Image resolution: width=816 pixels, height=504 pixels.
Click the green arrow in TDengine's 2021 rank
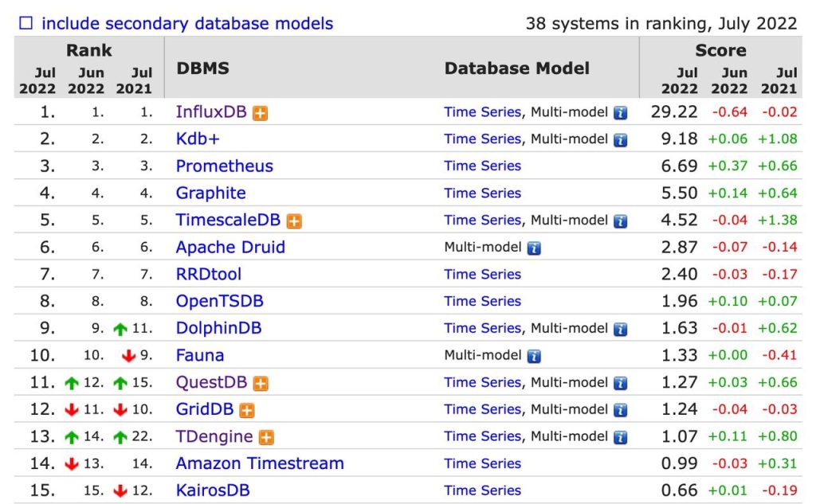(x=120, y=436)
